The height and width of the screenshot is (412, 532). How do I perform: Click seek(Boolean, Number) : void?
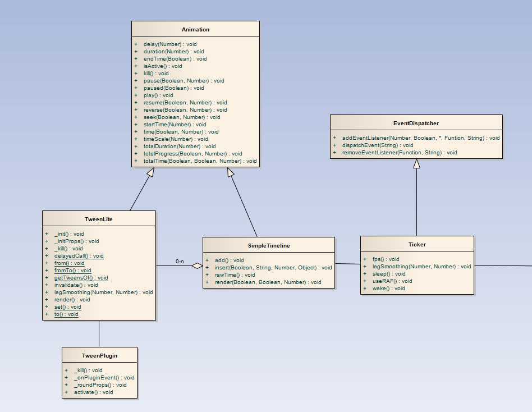(182, 117)
